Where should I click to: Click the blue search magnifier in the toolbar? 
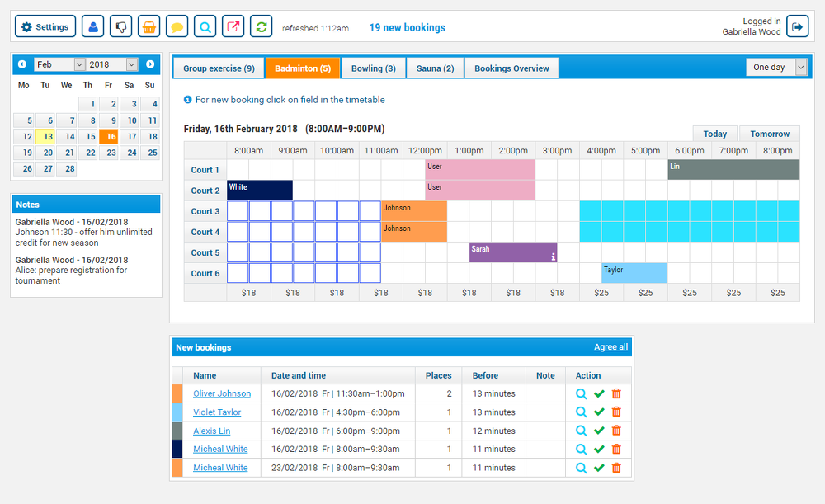click(204, 26)
